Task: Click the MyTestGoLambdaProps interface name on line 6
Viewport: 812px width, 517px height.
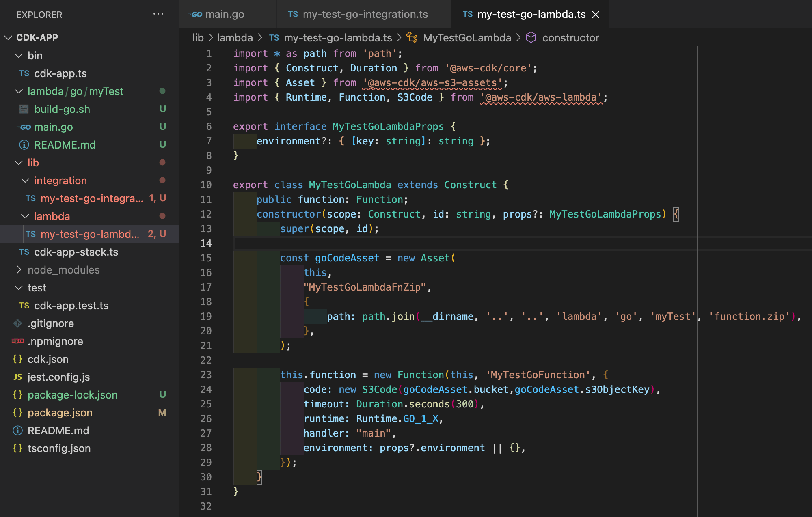Action: 388,127
